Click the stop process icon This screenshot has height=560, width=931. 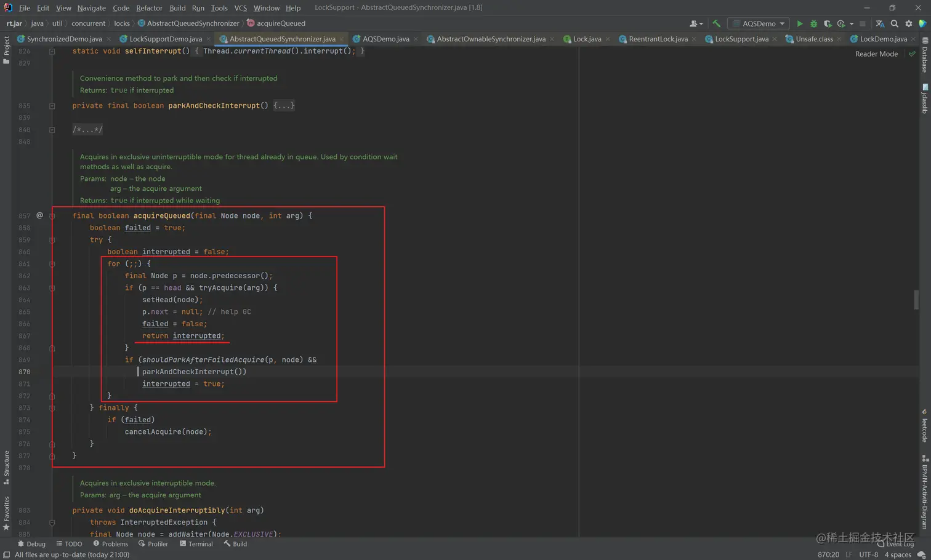(x=863, y=23)
